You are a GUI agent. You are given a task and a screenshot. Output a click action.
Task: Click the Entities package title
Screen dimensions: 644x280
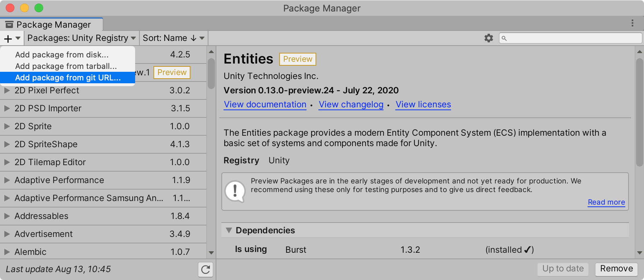248,59
